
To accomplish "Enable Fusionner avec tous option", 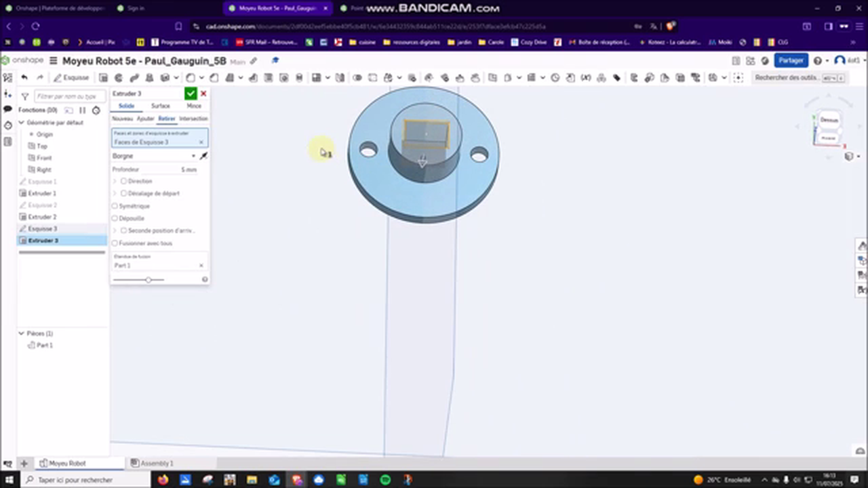I will pyautogui.click(x=115, y=243).
